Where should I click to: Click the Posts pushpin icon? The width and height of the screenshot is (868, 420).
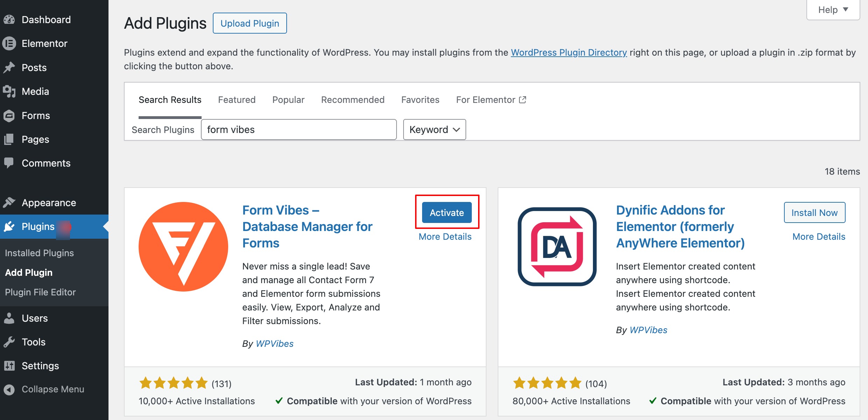(x=9, y=68)
